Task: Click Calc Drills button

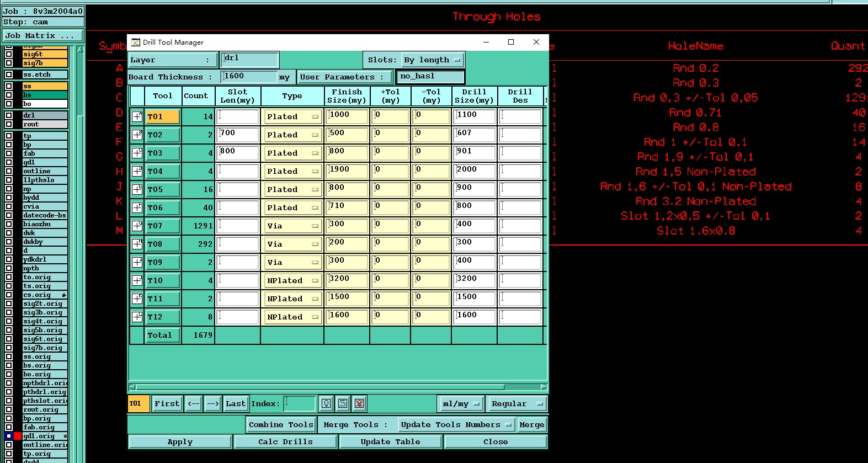Action: click(285, 441)
